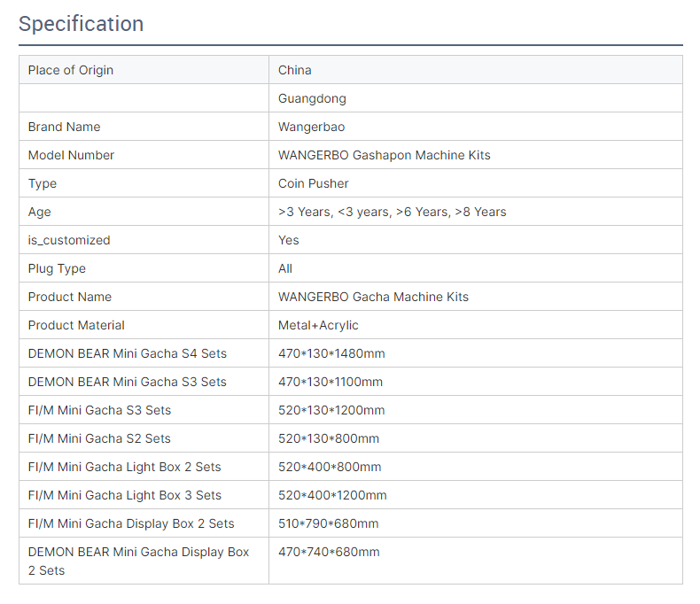The height and width of the screenshot is (604, 700).
Task: Click the '510*790*680mm' dimension
Action: click(329, 523)
